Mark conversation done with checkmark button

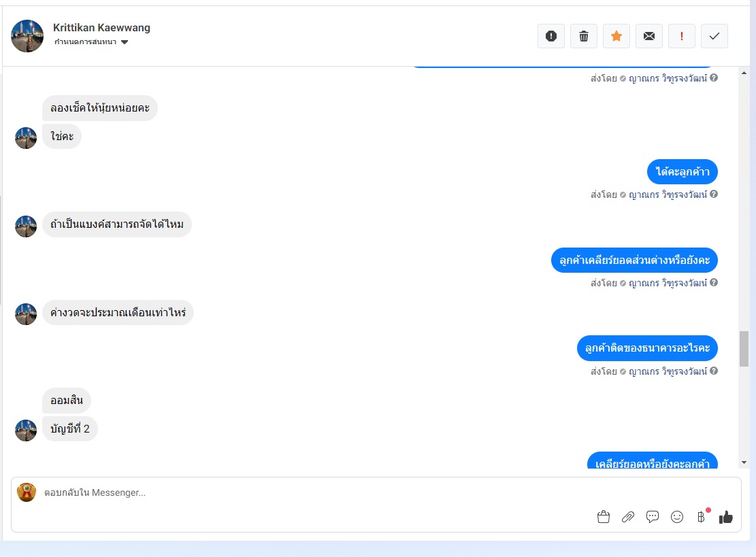714,36
